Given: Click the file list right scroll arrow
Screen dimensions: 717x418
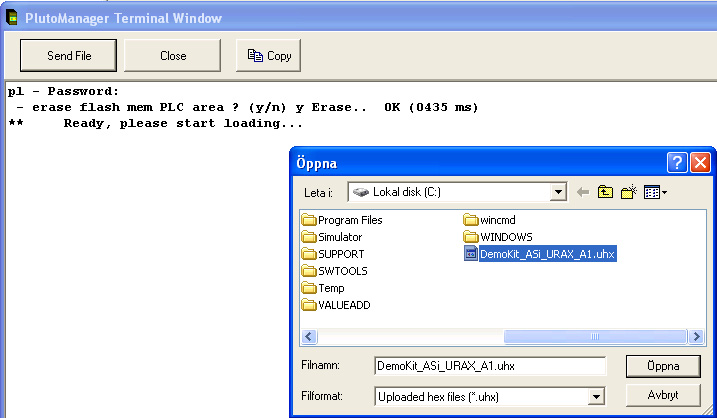Looking at the screenshot, I should pos(696,337).
